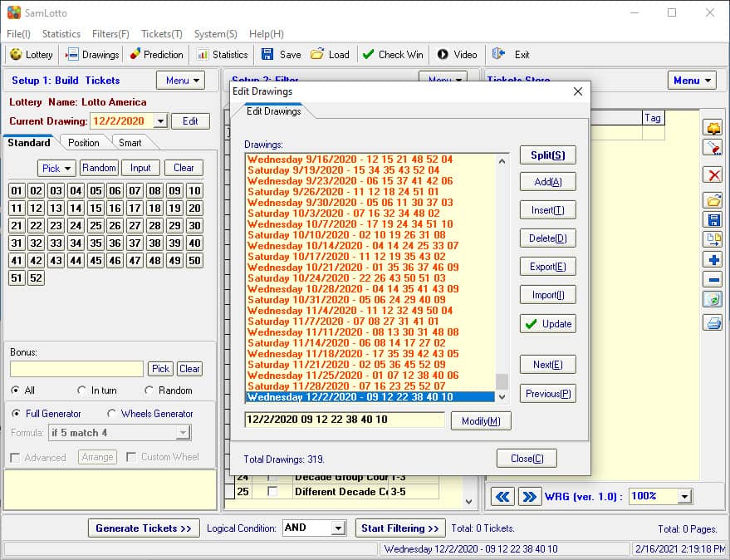
Task: Open the Drawings toolbar button
Action: 92,55
